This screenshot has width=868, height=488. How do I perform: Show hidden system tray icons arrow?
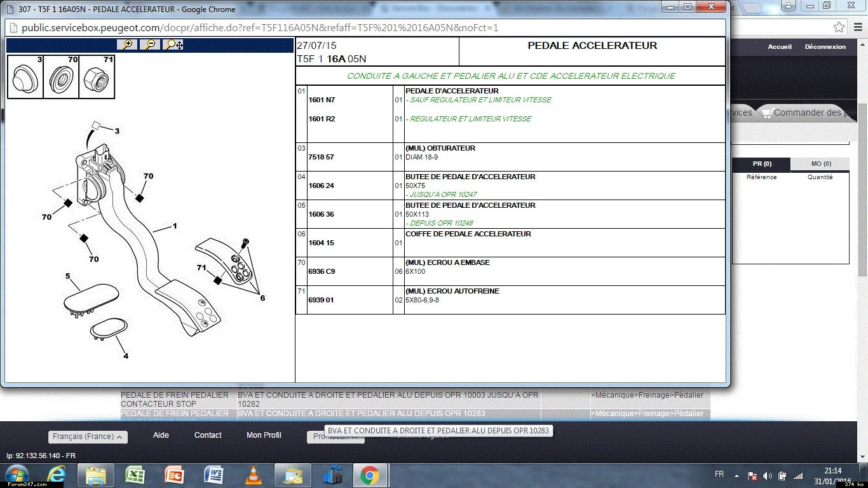coord(736,475)
